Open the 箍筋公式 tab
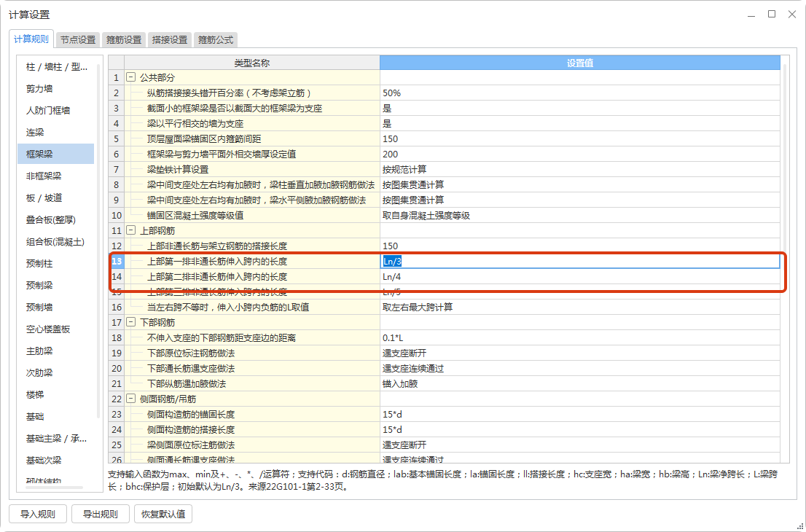 point(216,39)
